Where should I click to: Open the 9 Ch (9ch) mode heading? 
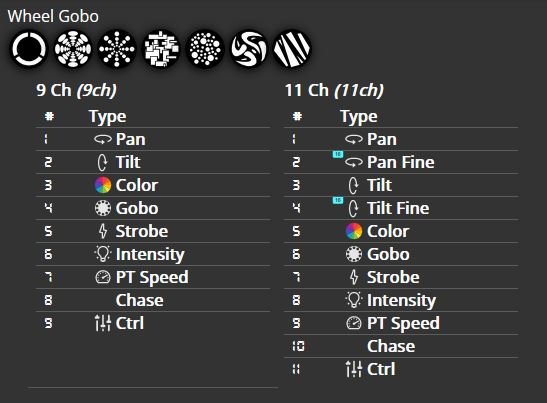point(76,90)
